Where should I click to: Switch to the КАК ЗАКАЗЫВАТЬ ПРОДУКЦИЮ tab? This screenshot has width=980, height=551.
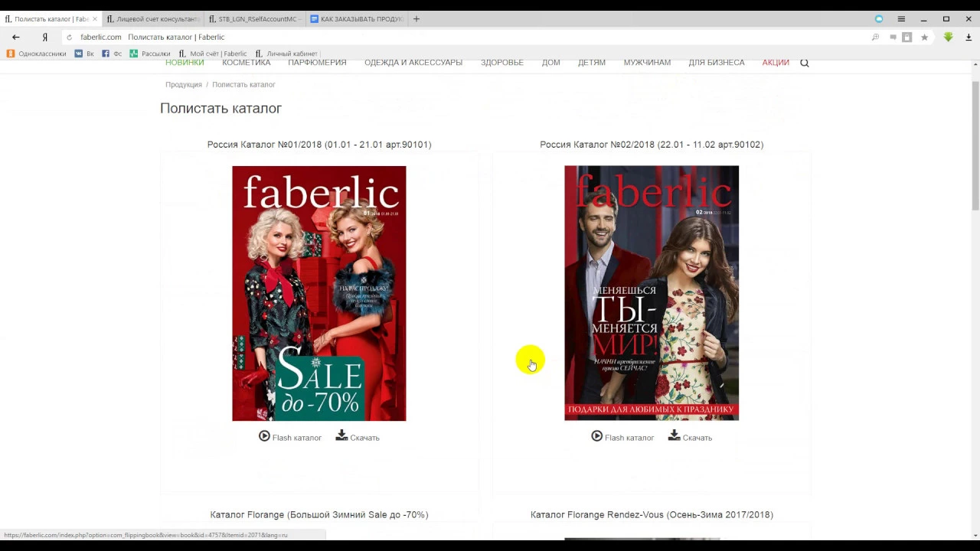[x=357, y=19]
